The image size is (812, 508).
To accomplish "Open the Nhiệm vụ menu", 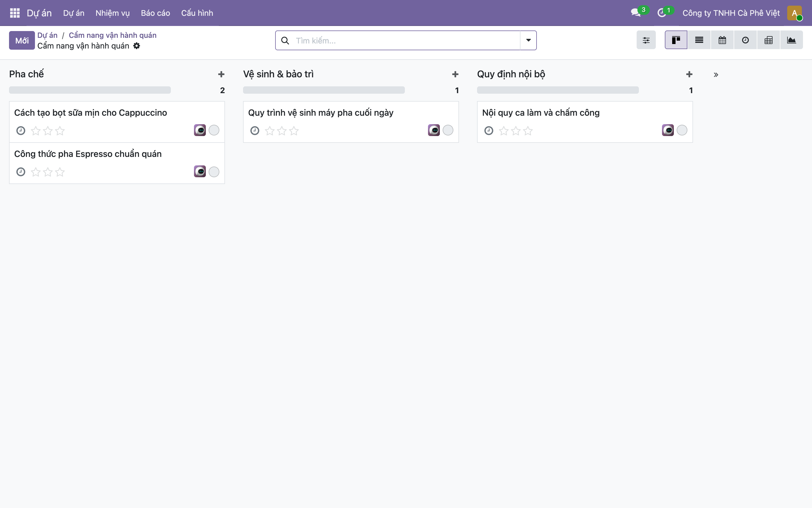I will pyautogui.click(x=112, y=13).
